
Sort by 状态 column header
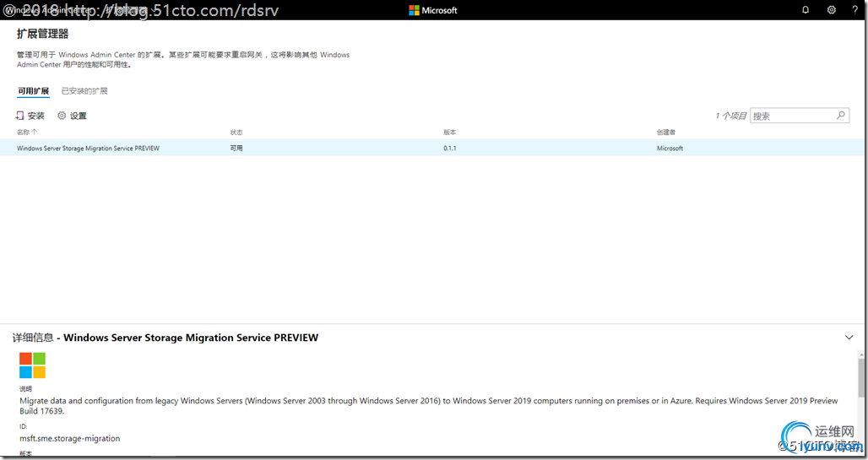(236, 133)
